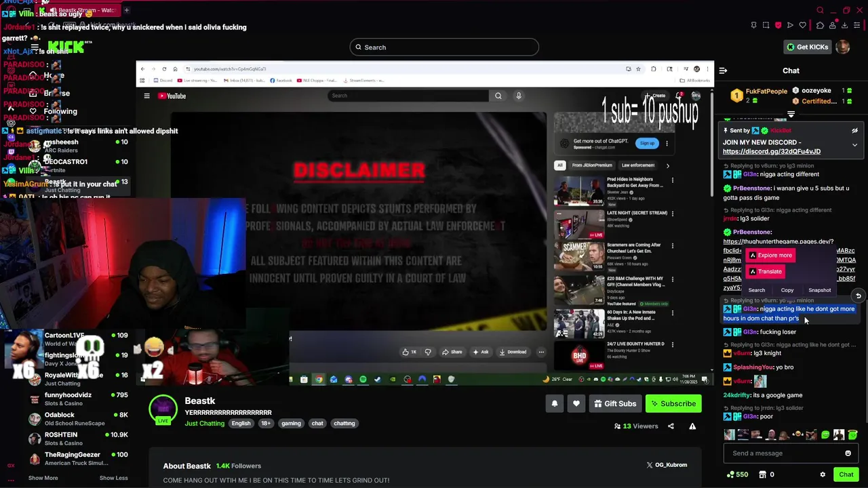This screenshot has width=868, height=488.
Task: Choose Explore more in popup menu
Action: coord(770,256)
